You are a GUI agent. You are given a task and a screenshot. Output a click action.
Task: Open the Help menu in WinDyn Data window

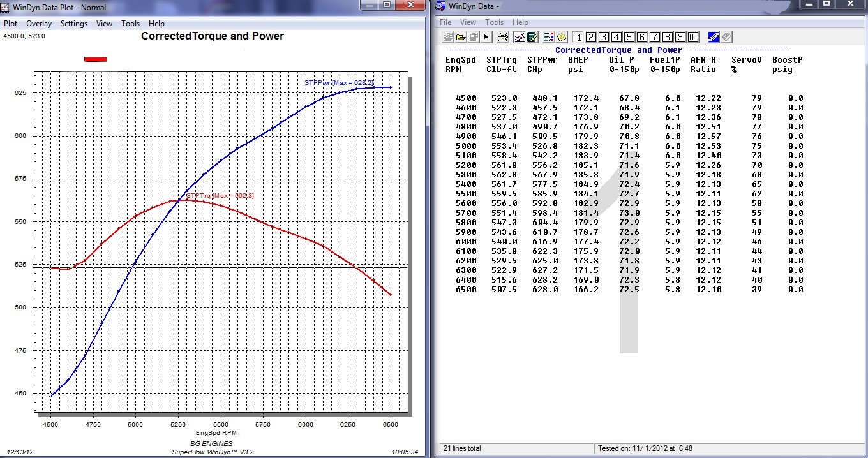(x=520, y=22)
